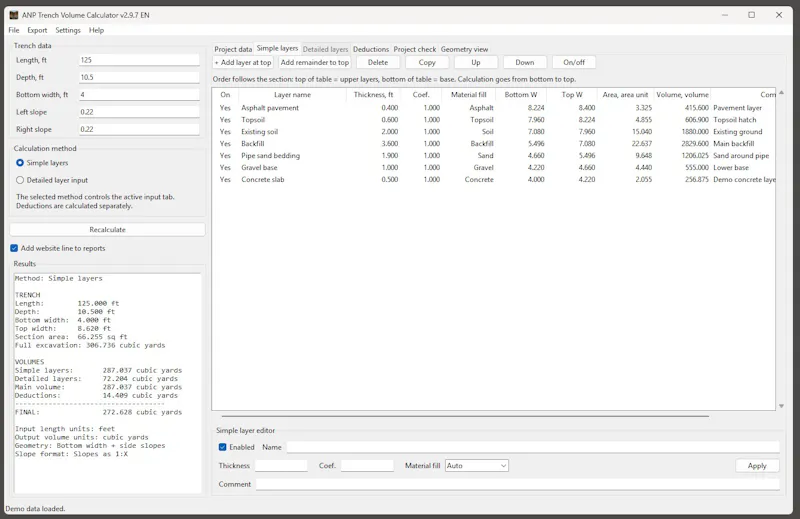This screenshot has height=519, width=800.
Task: Click the Sand around pipe comment cell
Action: [741, 156]
